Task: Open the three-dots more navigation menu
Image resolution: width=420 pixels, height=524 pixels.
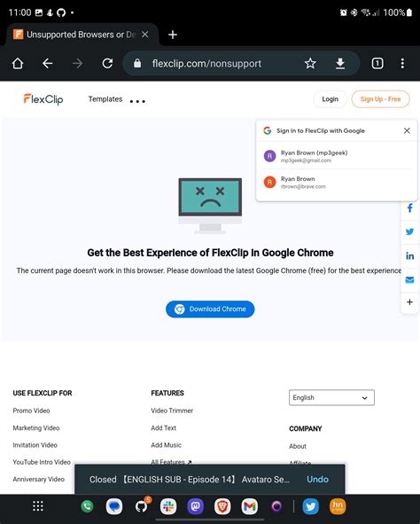Action: click(x=137, y=101)
